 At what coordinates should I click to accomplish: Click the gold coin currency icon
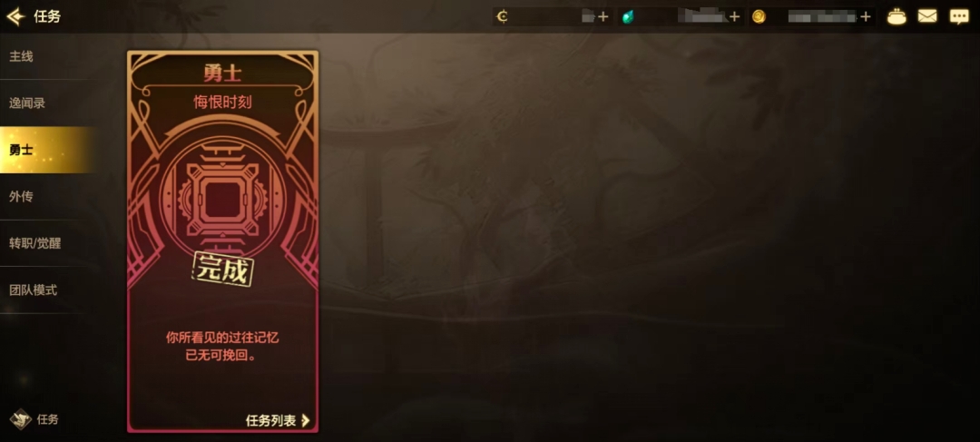(x=759, y=17)
